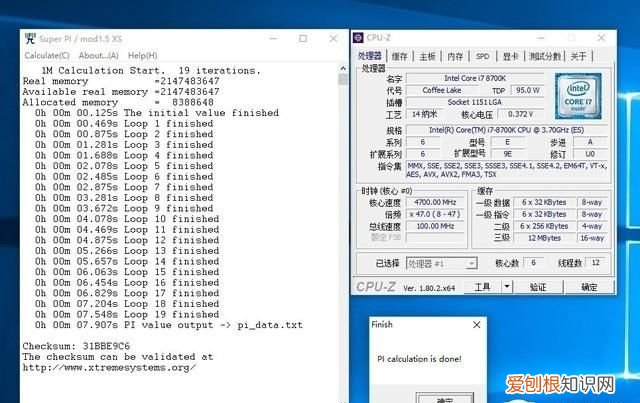Click the 'PI calculation is done!' message

tap(419, 359)
